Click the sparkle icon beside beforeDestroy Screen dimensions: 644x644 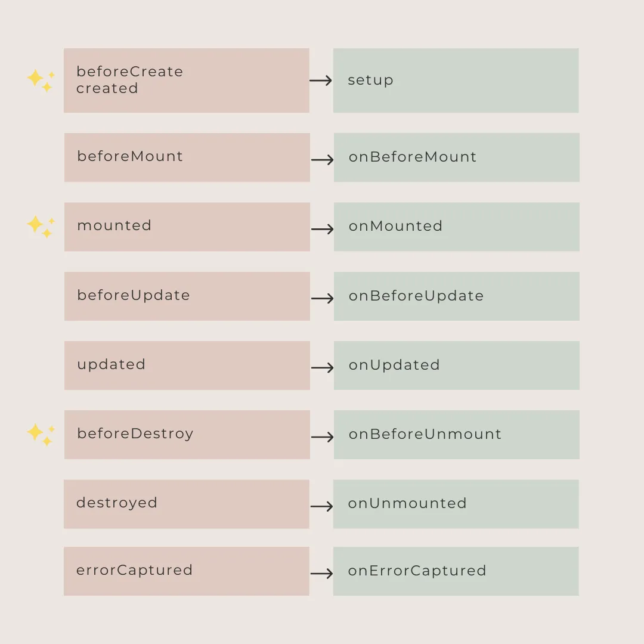click(41, 434)
